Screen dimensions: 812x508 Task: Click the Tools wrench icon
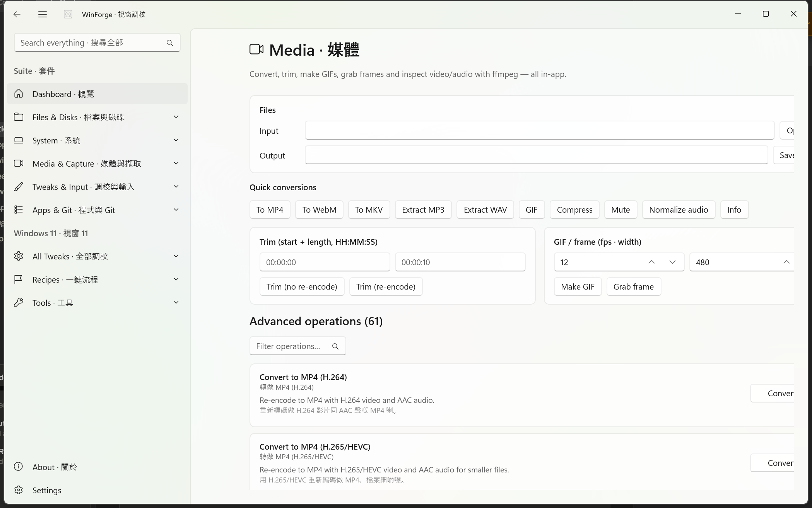pos(19,302)
